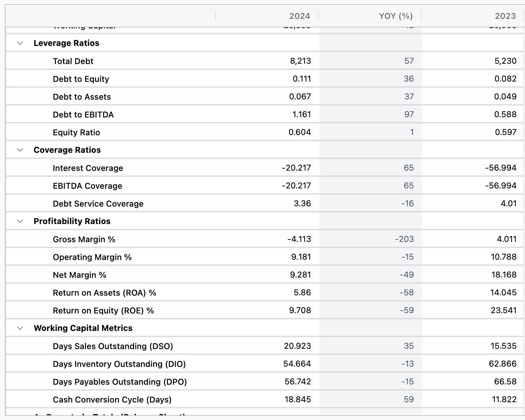Select Days Inventory Outstanding (DIO) row label
This screenshot has height=420, width=525.
[x=119, y=364]
